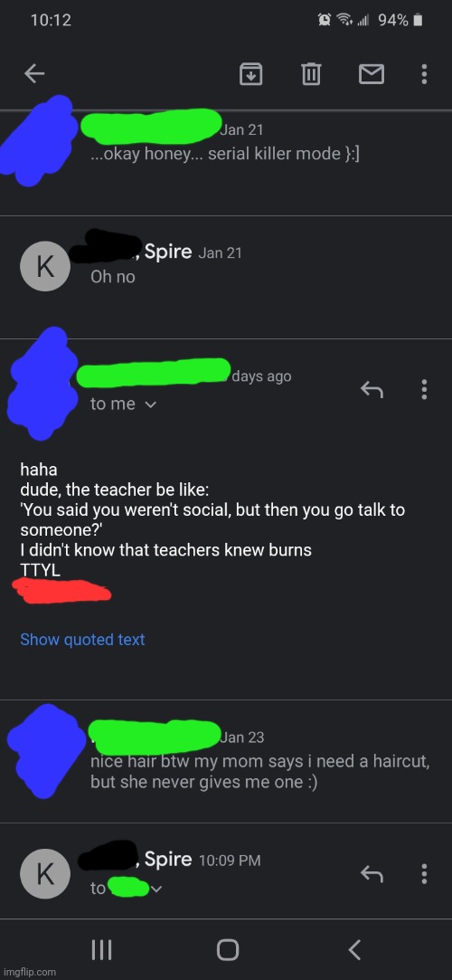This screenshot has height=980, width=452.
Task: Tap the Android navigation back chevron
Action: pos(354,950)
